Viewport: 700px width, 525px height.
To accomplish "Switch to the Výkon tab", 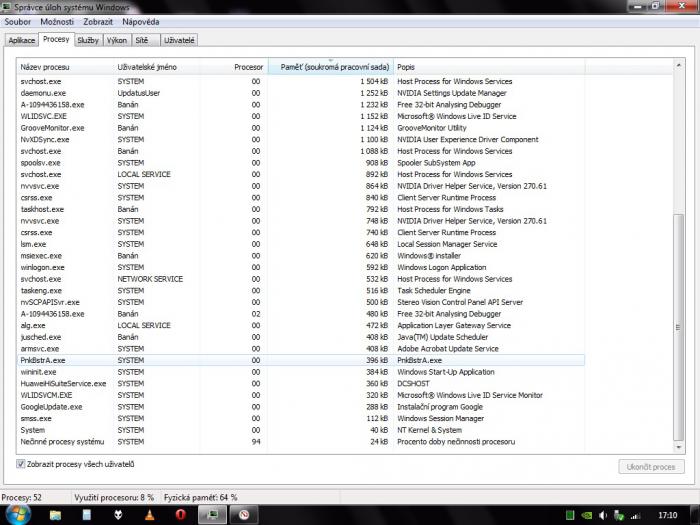I will [x=116, y=40].
